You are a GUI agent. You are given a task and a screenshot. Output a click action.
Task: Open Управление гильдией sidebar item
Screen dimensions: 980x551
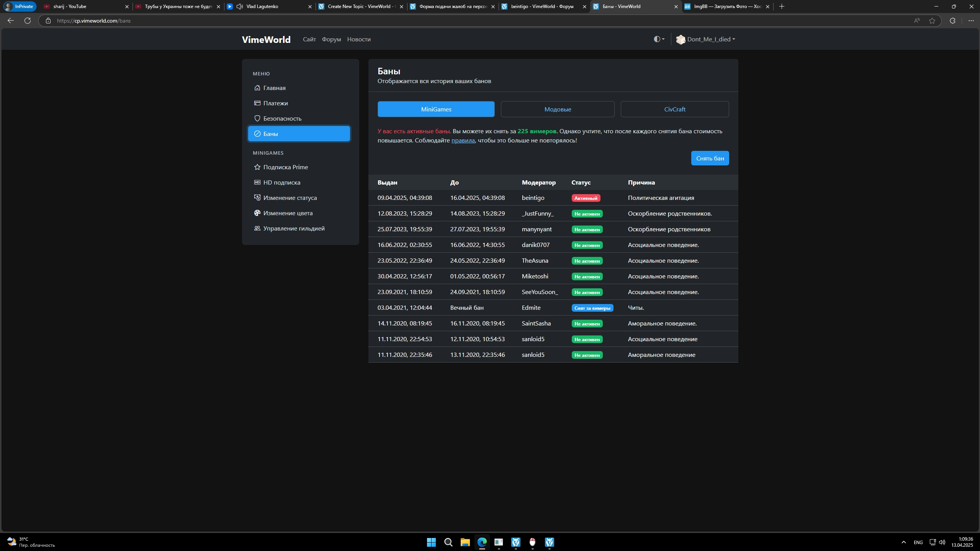point(293,229)
